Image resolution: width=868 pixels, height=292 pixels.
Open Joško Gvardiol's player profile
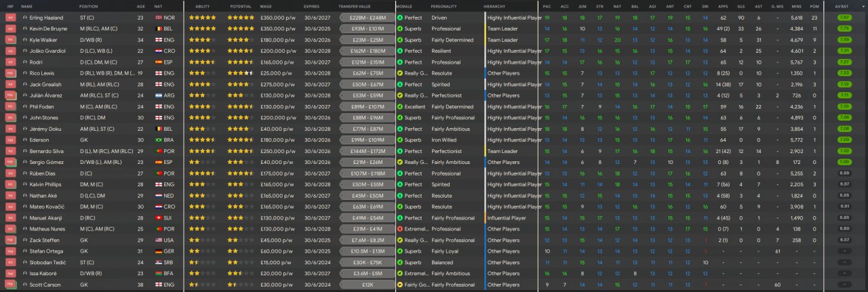click(x=49, y=51)
